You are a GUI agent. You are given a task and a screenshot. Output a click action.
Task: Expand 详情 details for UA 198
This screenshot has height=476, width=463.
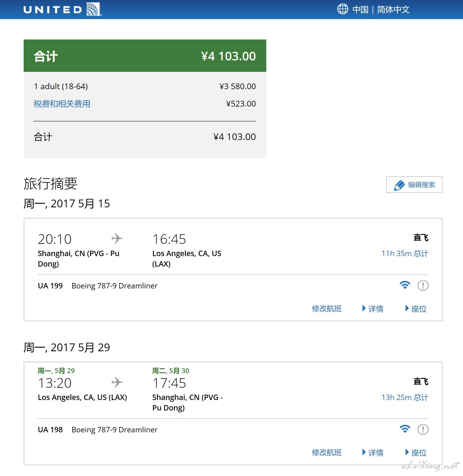(x=373, y=452)
